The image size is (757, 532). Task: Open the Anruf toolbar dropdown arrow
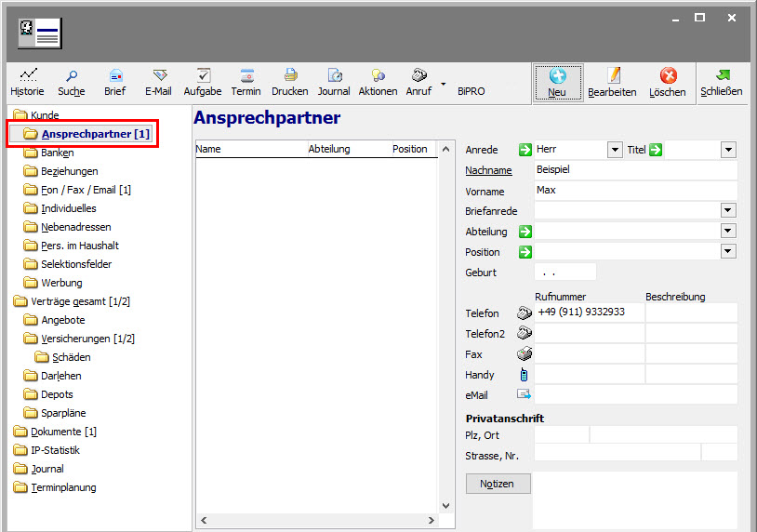tap(444, 85)
